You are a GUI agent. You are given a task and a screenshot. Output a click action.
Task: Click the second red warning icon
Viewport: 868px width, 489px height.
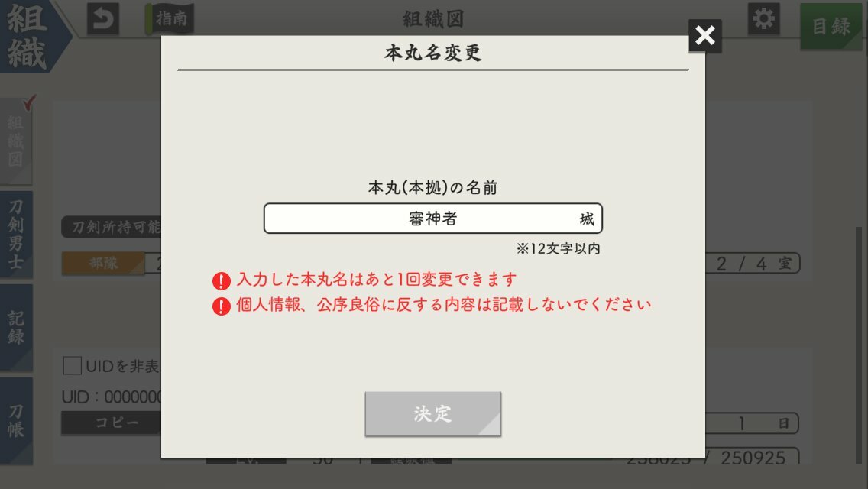tap(222, 306)
